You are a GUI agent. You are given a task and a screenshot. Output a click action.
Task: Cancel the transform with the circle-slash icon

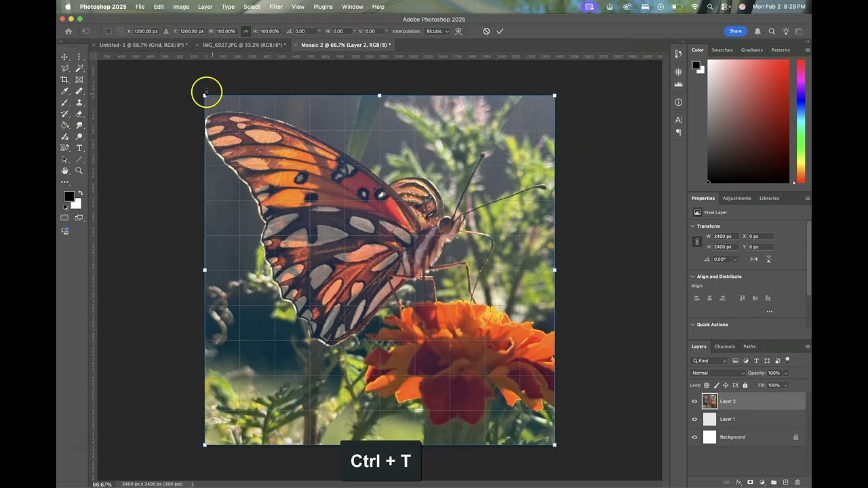click(x=486, y=31)
